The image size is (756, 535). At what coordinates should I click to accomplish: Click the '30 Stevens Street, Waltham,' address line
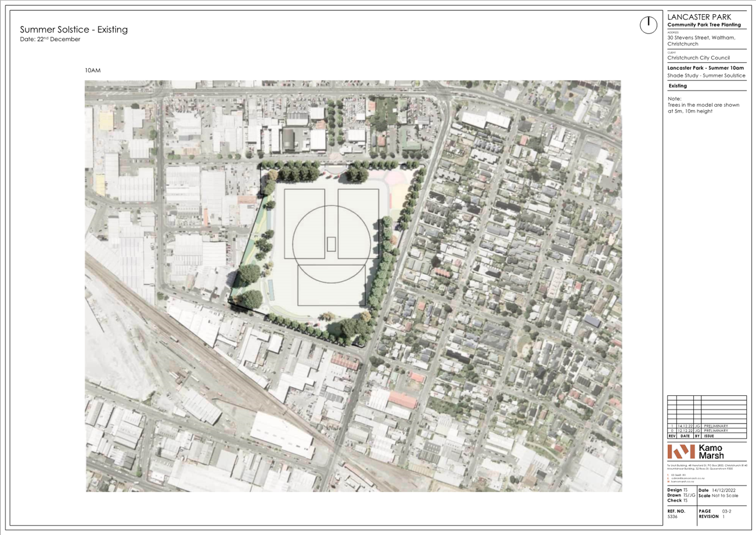click(701, 38)
